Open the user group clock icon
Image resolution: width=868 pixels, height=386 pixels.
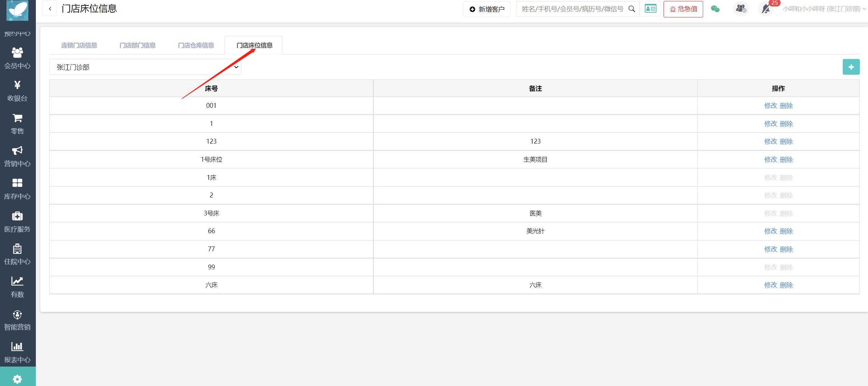741,9
